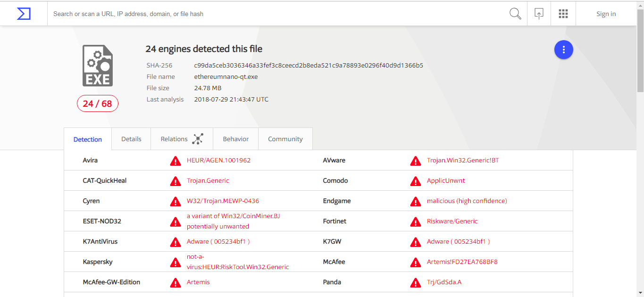The height and width of the screenshot is (297, 644).
Task: Switch to the Behavior tab
Action: tap(236, 139)
